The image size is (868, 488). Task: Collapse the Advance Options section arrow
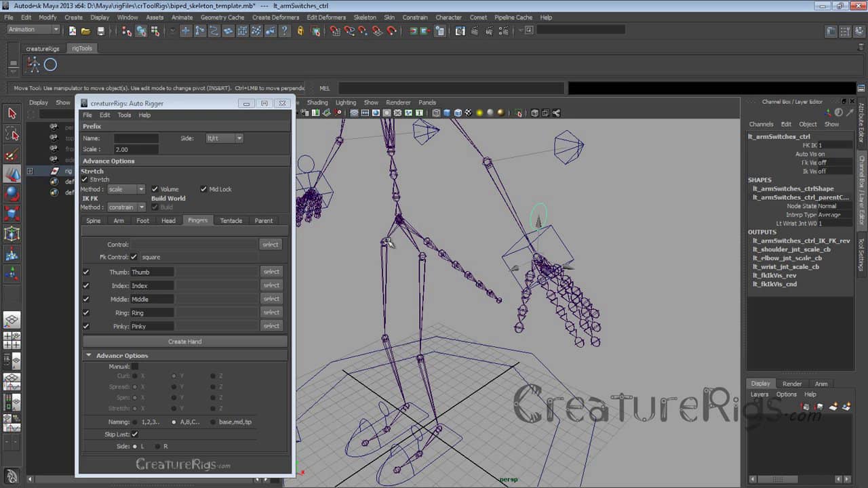coord(89,355)
